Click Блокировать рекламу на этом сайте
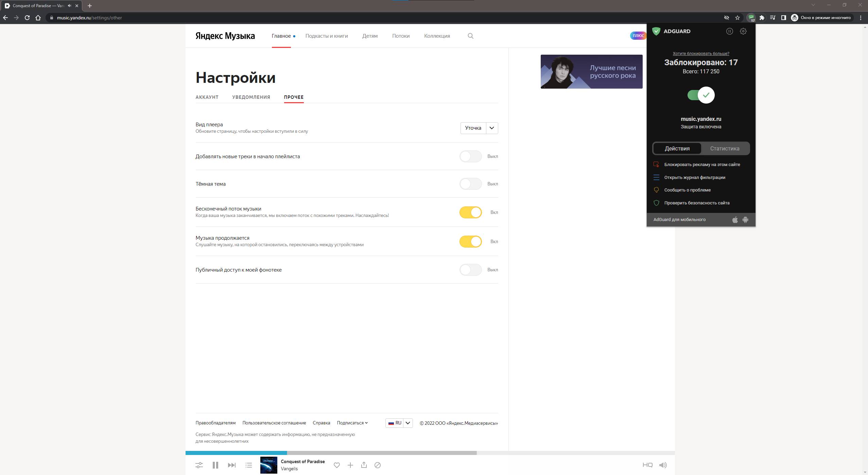The width and height of the screenshot is (868, 475). pyautogui.click(x=702, y=164)
